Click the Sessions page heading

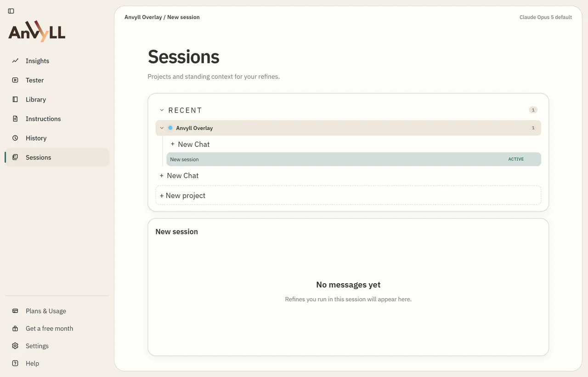184,57
